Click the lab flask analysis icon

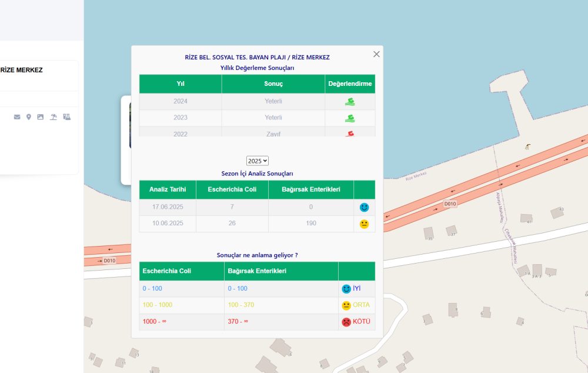pyautogui.click(x=66, y=117)
